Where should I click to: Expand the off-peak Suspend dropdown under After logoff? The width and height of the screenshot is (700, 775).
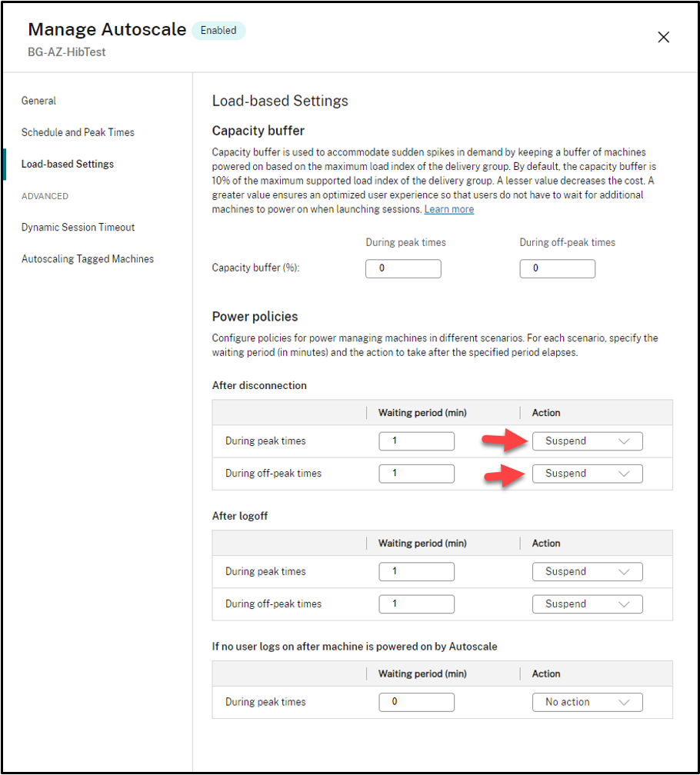pyautogui.click(x=587, y=604)
